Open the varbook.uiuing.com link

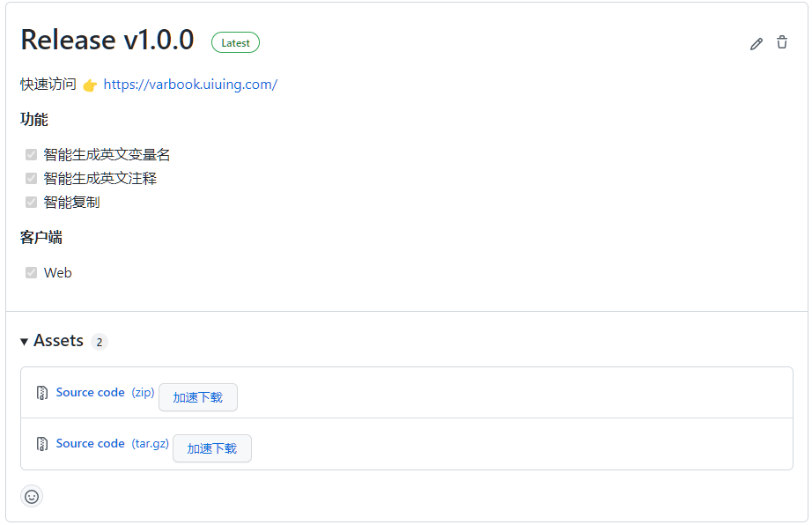190,85
